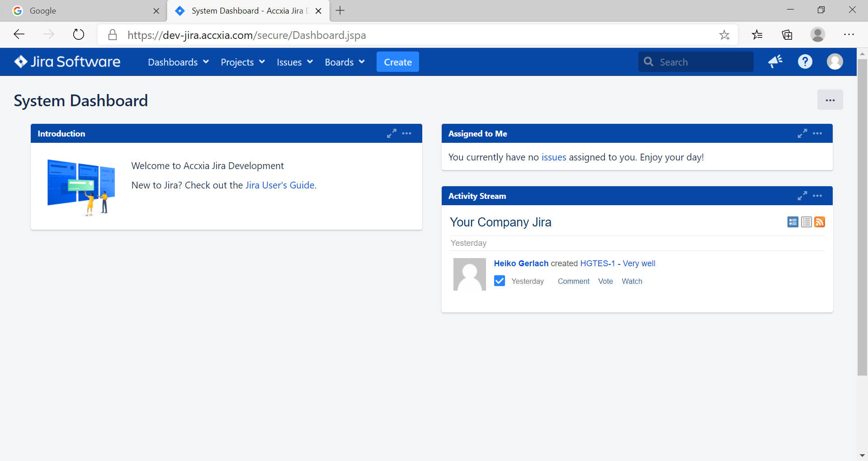Expand the Dashboards dropdown menu
Image resolution: width=868 pixels, height=461 pixels.
[178, 62]
